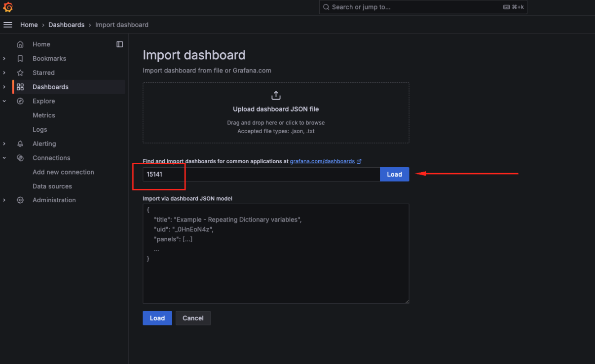Click the Search or jump to field
Viewport: 595px width, 364px height.
(423, 7)
